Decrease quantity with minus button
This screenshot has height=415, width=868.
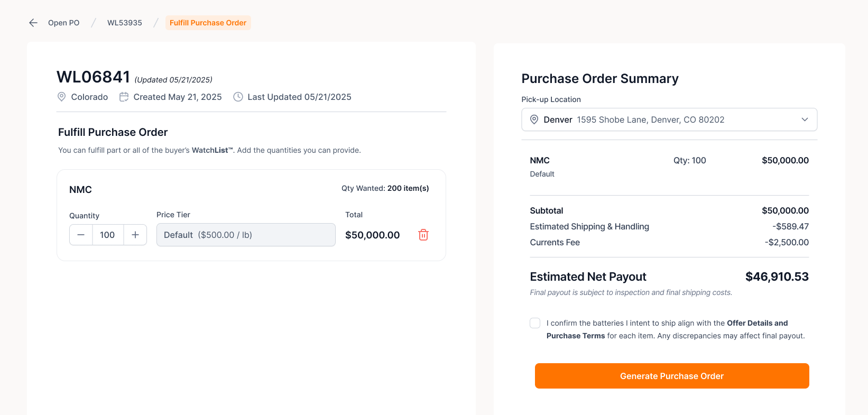tap(81, 235)
